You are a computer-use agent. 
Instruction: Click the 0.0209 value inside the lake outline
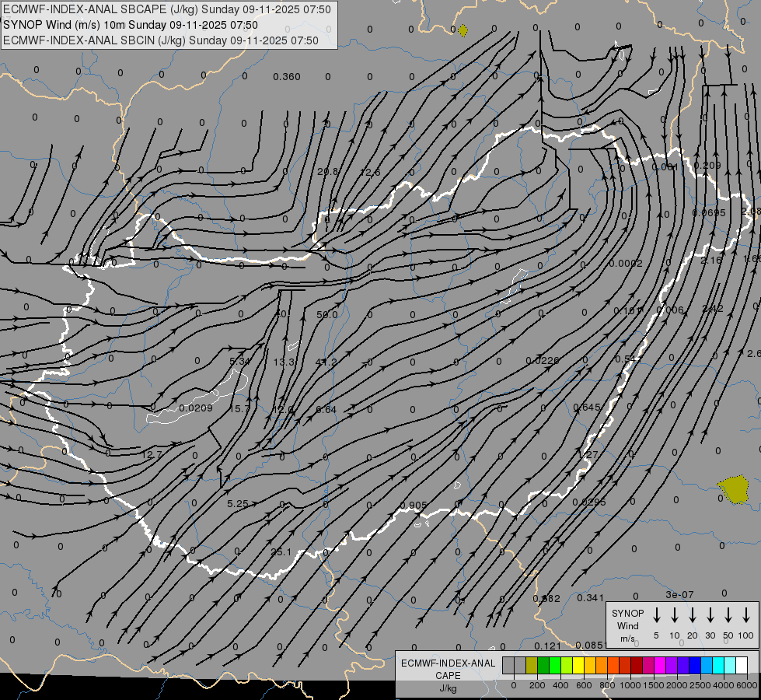[x=196, y=408]
